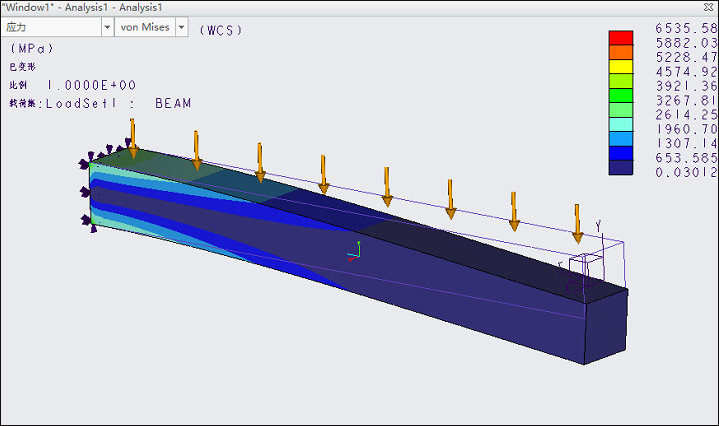Image resolution: width=719 pixels, height=426 pixels.
Task: Click the window title Window1 - Analysis1
Action: click(x=82, y=7)
